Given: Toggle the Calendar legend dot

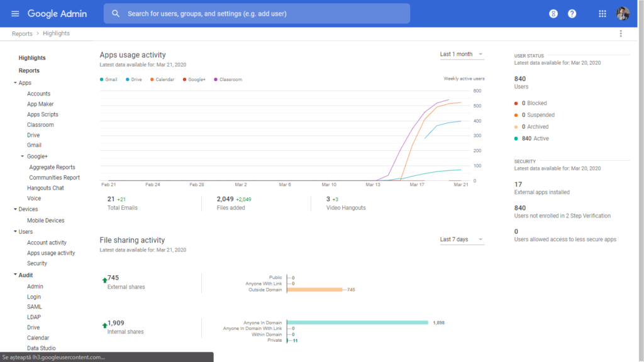Looking at the screenshot, I should 152,80.
